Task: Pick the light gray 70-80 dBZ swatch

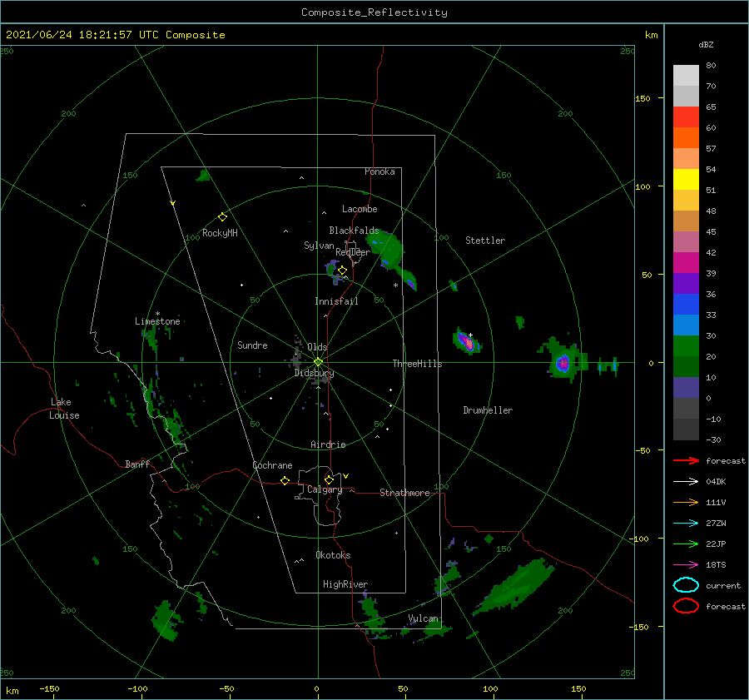Action: tap(686, 76)
